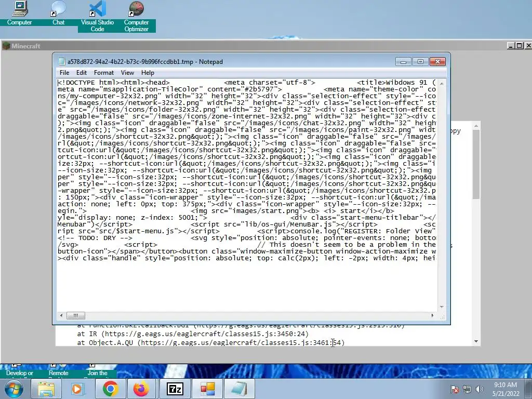Click the Notepad window resize grip
Viewport: 532px width, 399px height.
coord(443,316)
